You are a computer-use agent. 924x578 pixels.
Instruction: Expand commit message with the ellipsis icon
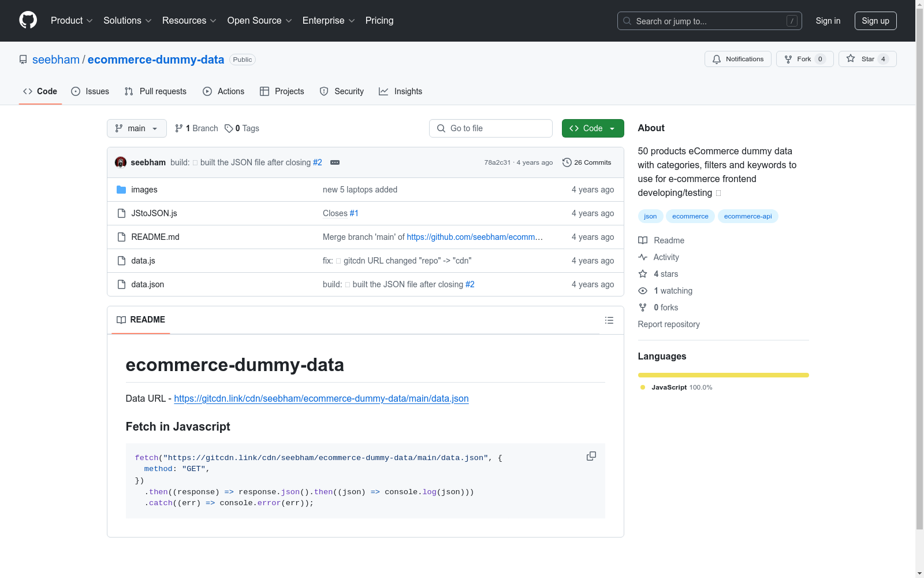coord(335,162)
